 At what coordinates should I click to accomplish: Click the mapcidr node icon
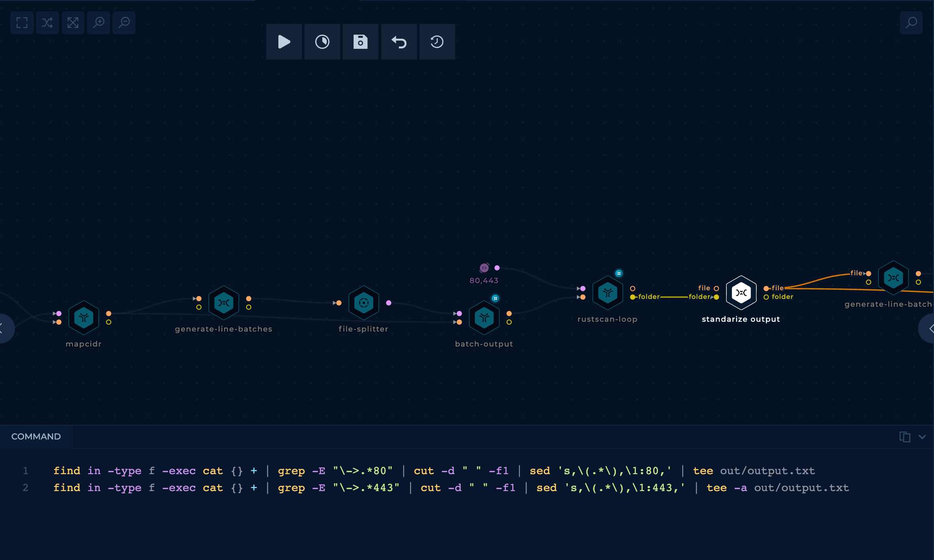pos(83,319)
